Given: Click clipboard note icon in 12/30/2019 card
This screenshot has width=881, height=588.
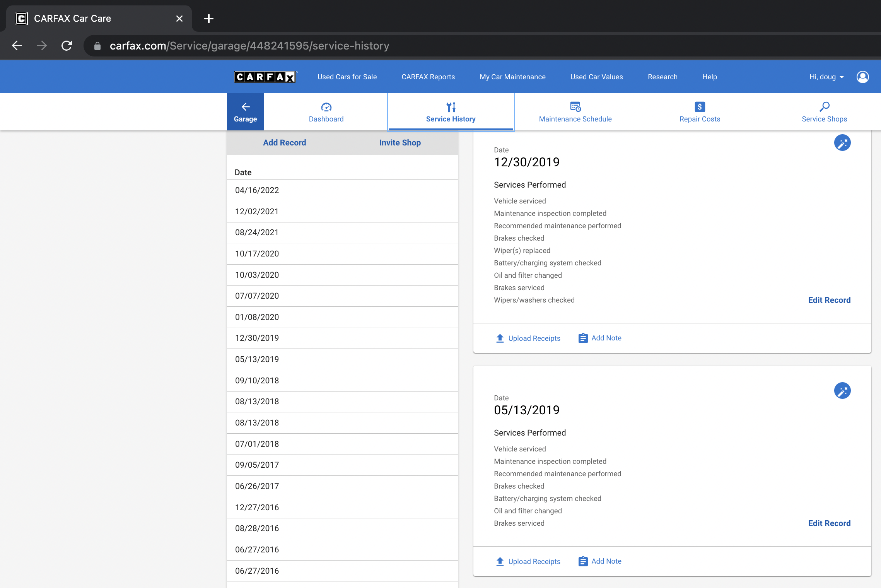Looking at the screenshot, I should coord(583,338).
